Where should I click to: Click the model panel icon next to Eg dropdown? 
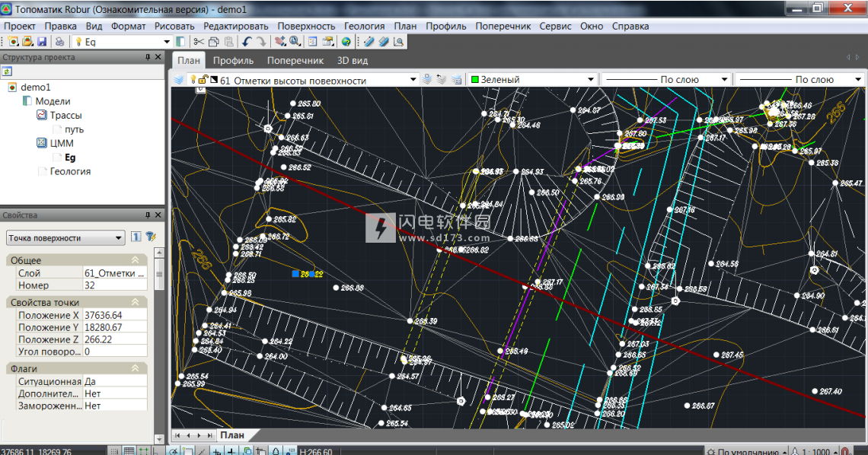180,41
